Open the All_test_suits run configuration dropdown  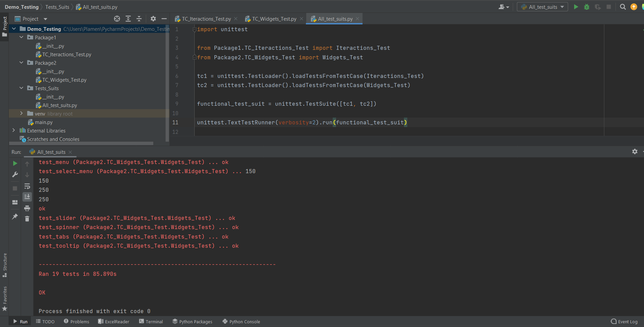coord(561,7)
